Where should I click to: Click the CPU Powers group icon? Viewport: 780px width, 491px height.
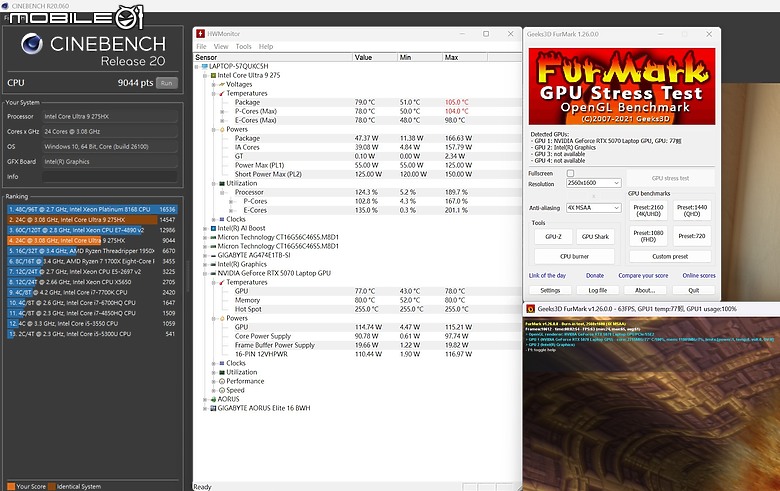click(x=222, y=129)
